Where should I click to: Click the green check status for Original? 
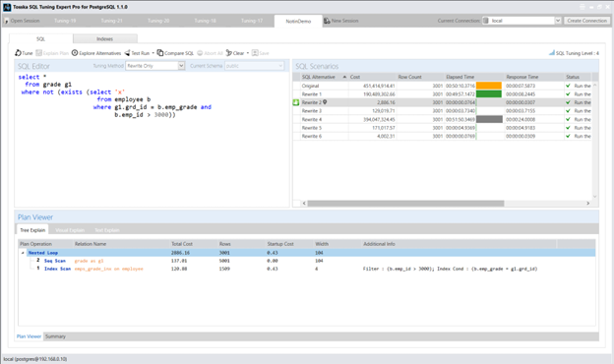(x=568, y=86)
